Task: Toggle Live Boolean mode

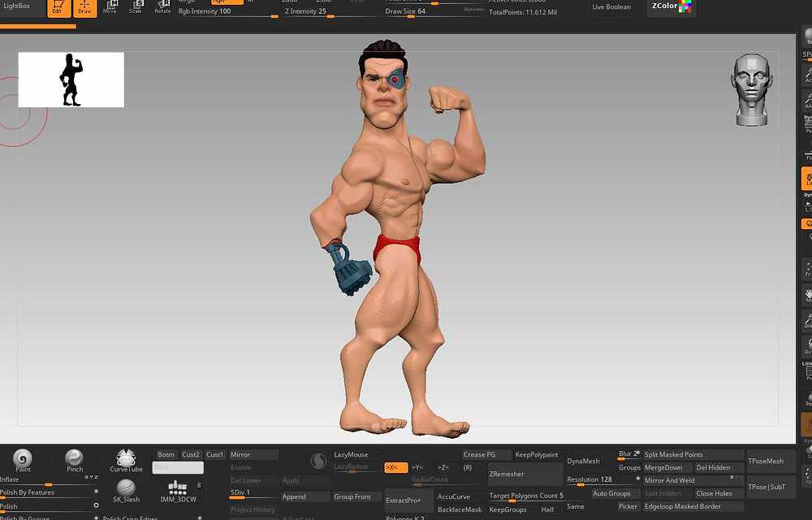Action: [611, 7]
